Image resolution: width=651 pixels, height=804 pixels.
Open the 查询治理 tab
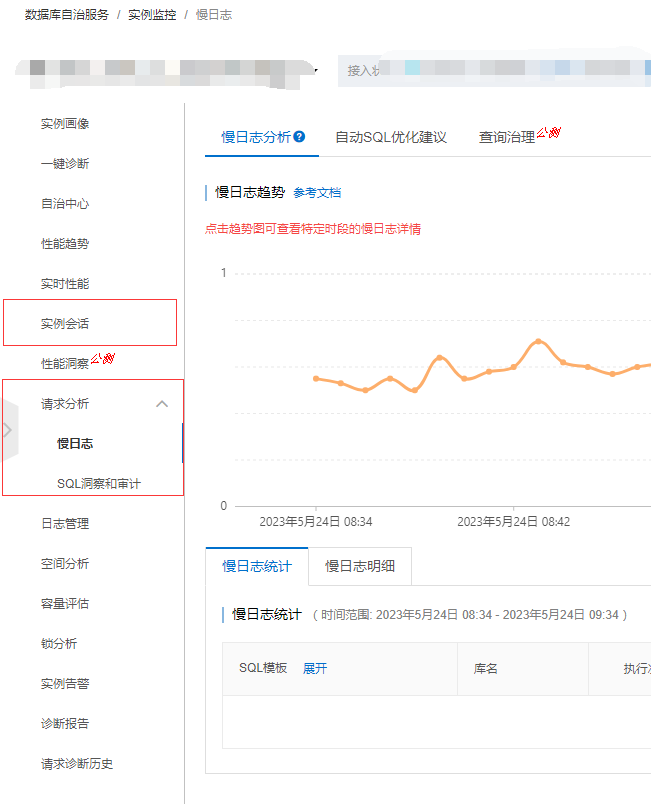pos(506,137)
